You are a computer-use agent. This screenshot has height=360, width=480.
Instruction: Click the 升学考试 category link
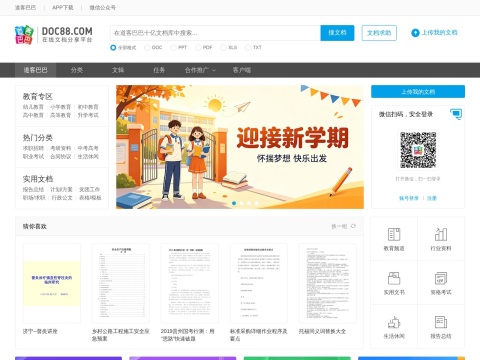coord(88,115)
